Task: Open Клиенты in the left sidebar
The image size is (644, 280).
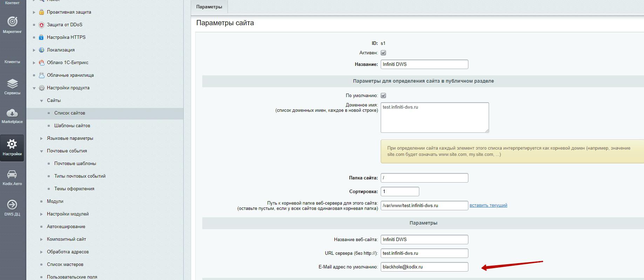Action: tap(12, 62)
